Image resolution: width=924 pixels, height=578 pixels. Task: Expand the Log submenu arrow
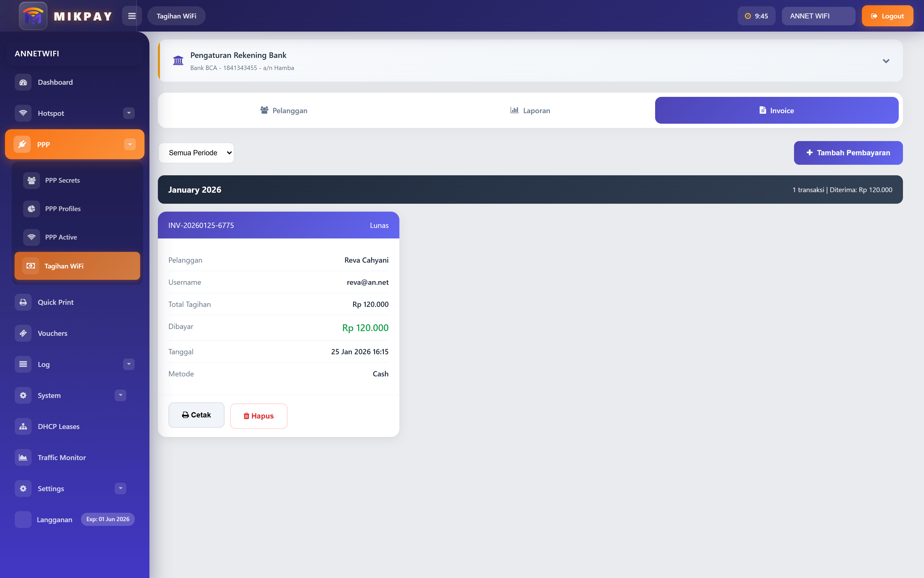(129, 364)
